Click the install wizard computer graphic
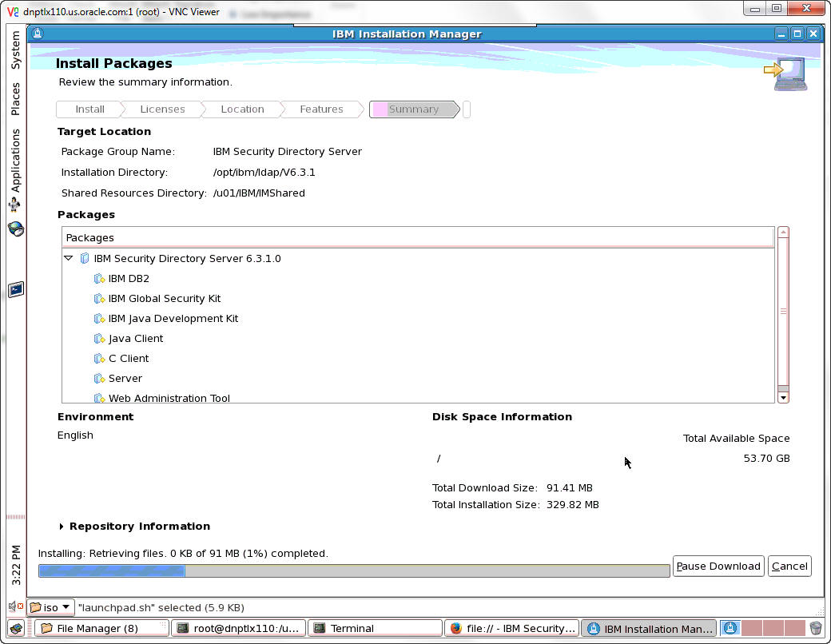 pos(786,74)
